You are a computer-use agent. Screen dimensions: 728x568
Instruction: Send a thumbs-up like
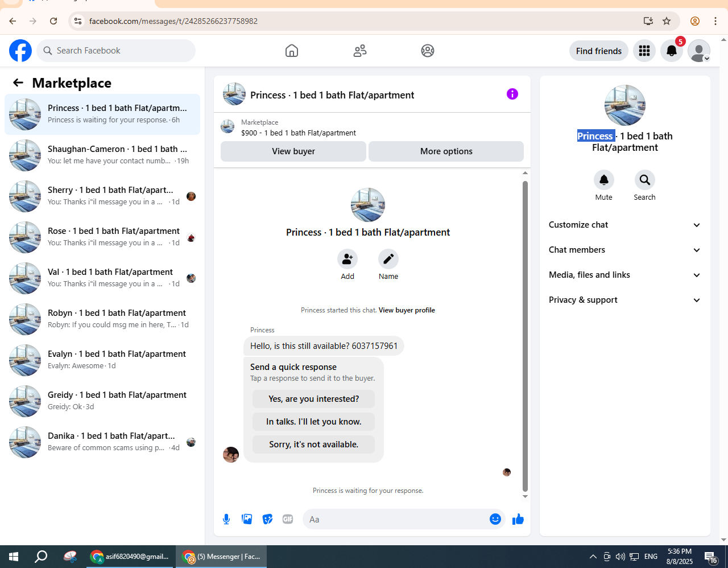[518, 519]
